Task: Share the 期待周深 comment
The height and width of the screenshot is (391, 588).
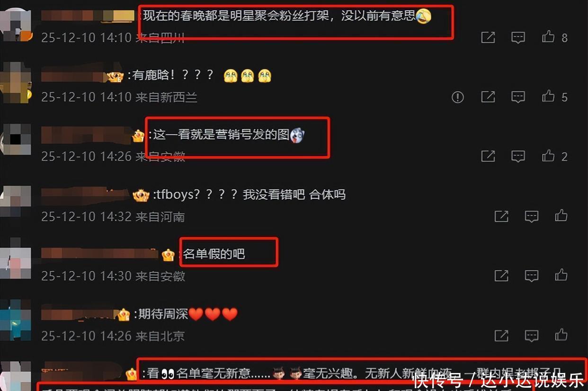Action: point(501,335)
